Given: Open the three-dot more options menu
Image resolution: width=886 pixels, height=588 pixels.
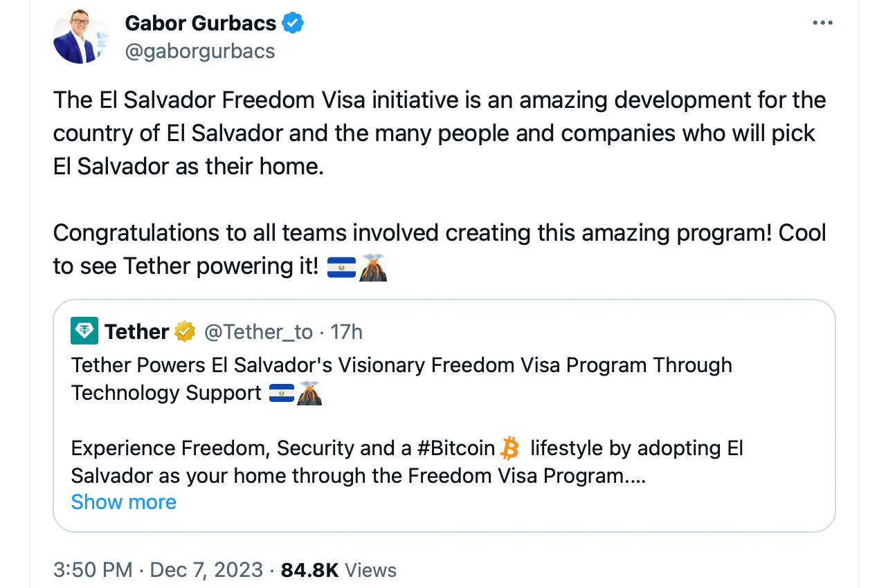Looking at the screenshot, I should [822, 23].
